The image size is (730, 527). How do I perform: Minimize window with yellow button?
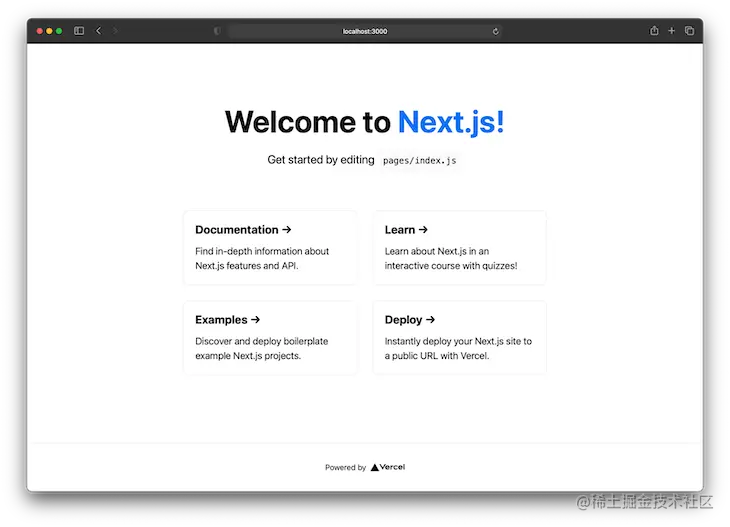pos(49,31)
